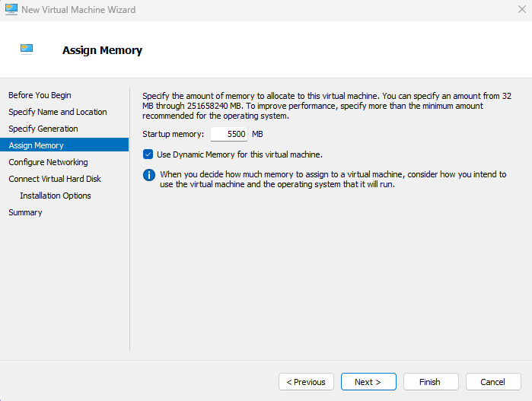Open Specify Name and Location page
This screenshot has height=401, width=532.
pos(58,112)
